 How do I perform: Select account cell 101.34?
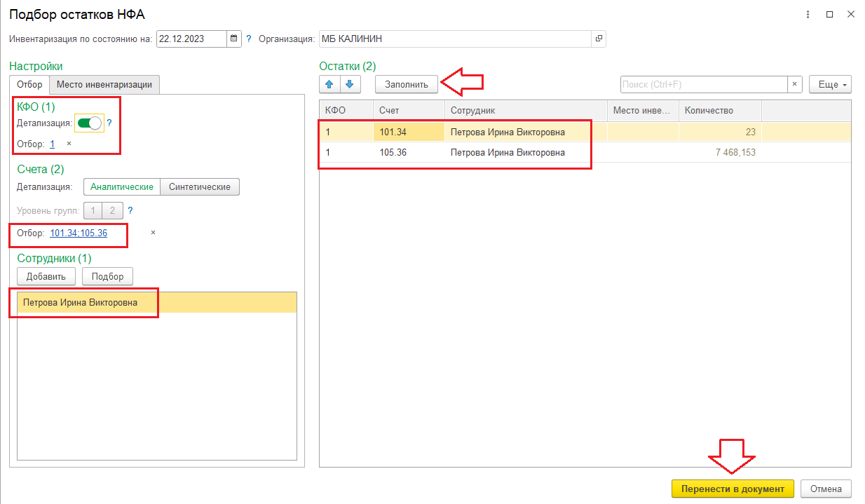click(409, 132)
